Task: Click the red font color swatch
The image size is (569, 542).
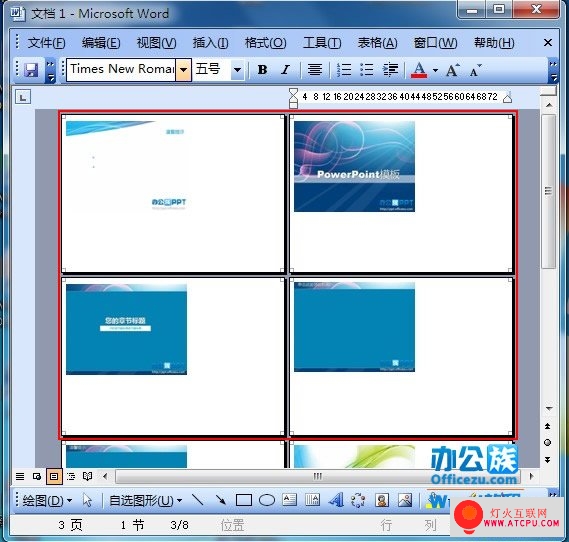Action: [419, 70]
